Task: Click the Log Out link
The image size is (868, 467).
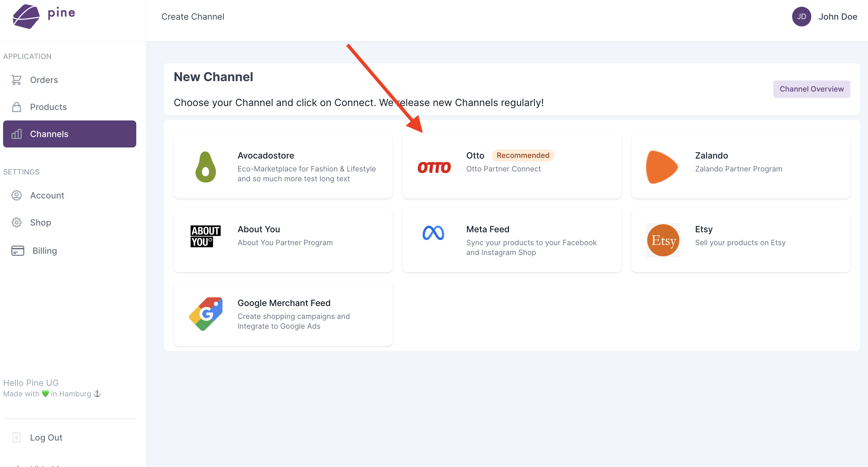Action: click(x=46, y=438)
